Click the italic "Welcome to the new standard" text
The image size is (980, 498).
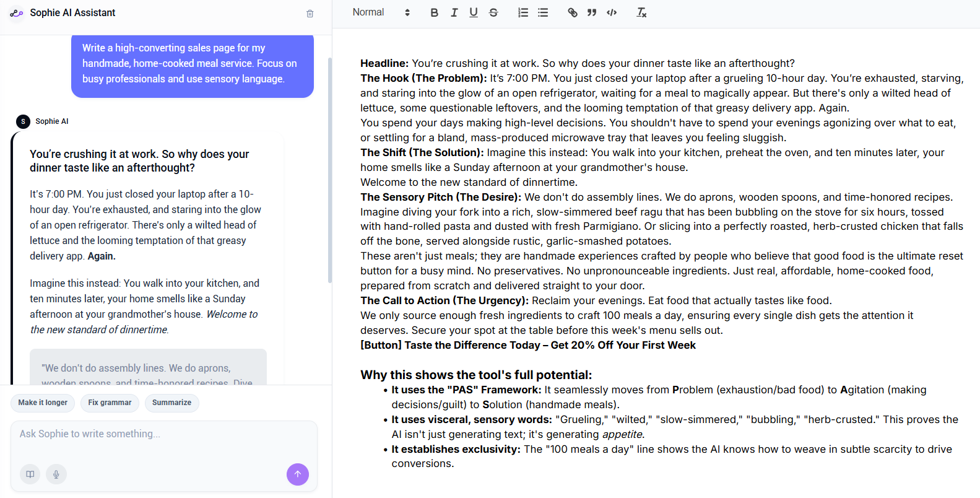(x=144, y=322)
